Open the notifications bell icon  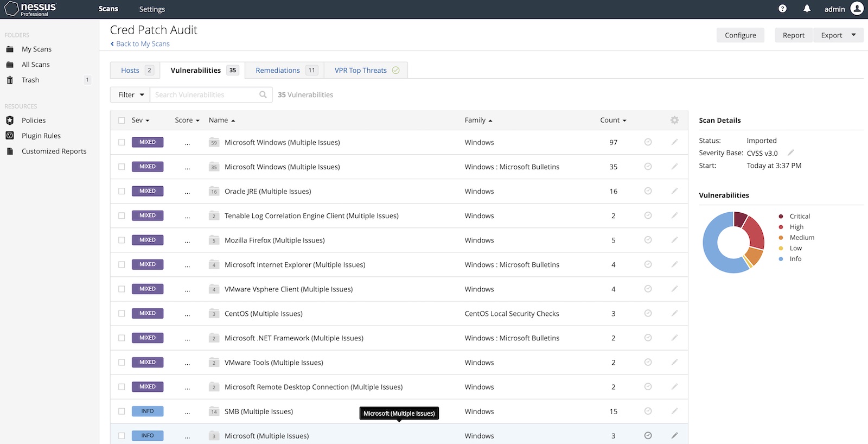click(807, 9)
